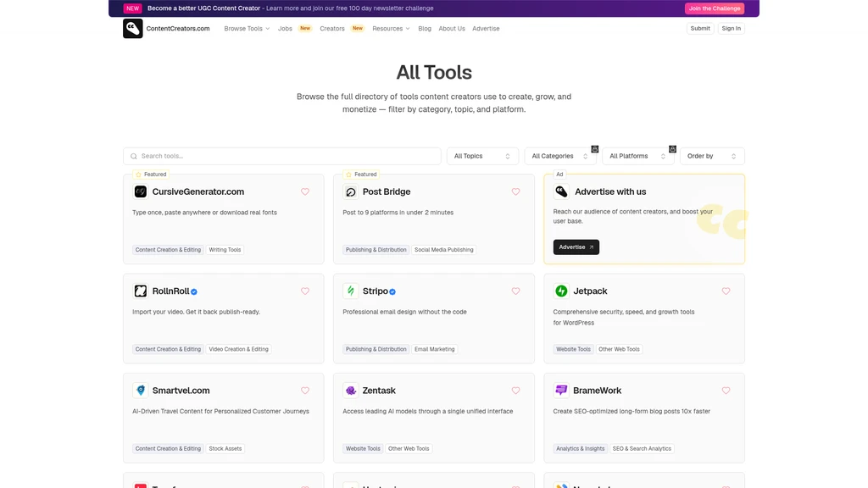Click the Smartvel.com tool icon
The height and width of the screenshot is (488, 868).
(141, 390)
